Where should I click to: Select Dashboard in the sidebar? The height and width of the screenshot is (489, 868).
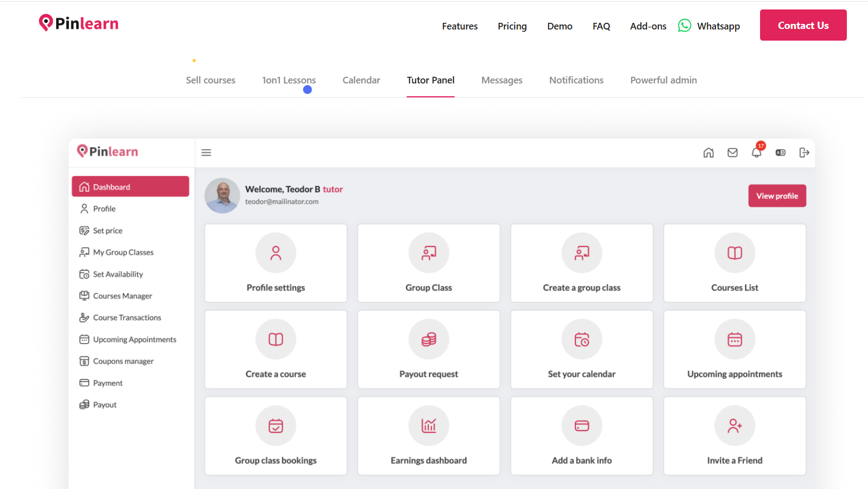(130, 186)
